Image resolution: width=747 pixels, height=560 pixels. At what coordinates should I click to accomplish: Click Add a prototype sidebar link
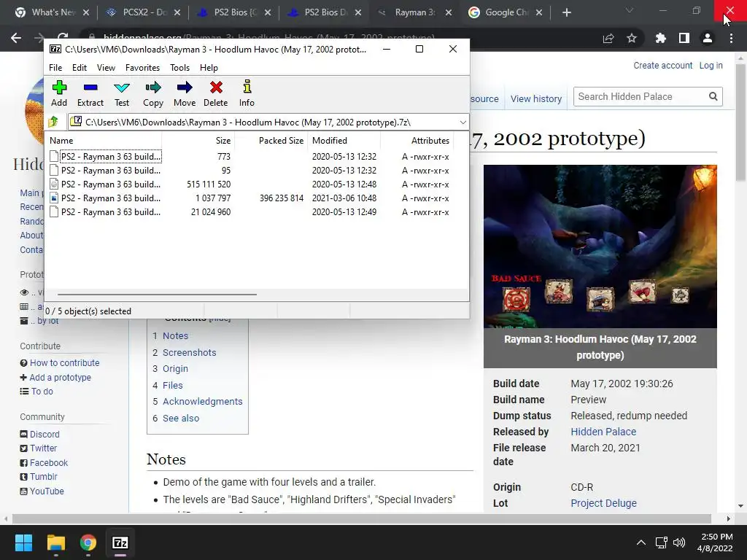tap(60, 377)
